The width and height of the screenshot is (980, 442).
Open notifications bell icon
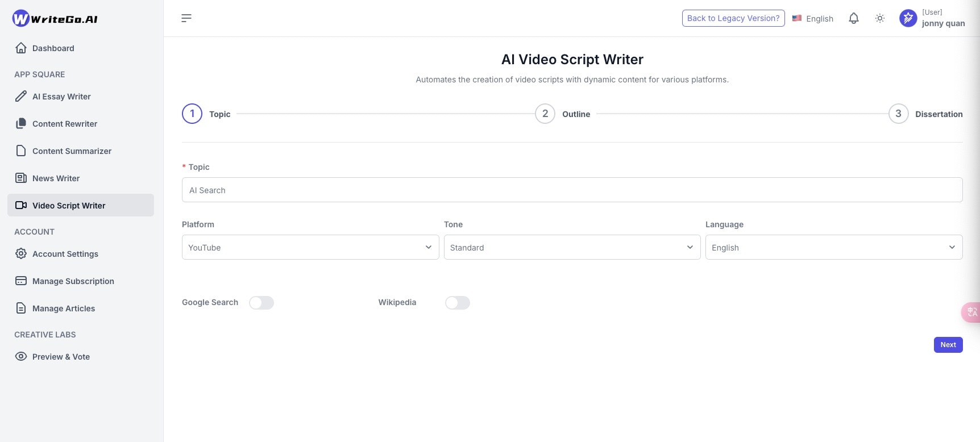[854, 18]
